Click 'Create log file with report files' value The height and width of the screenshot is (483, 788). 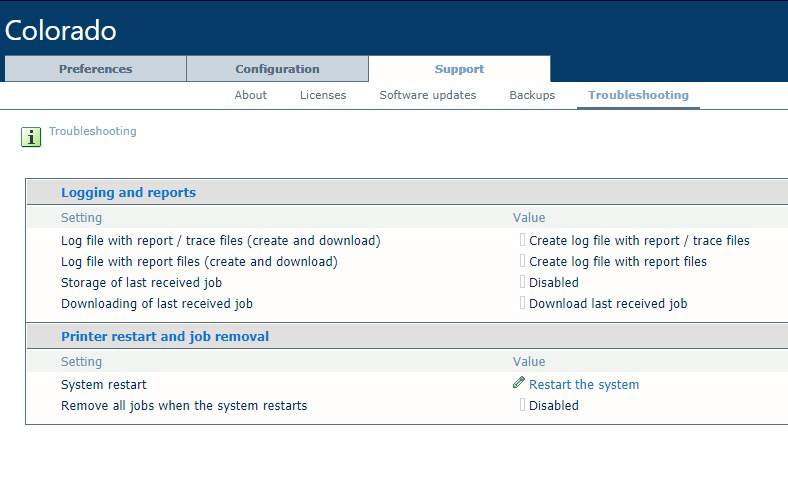(617, 261)
